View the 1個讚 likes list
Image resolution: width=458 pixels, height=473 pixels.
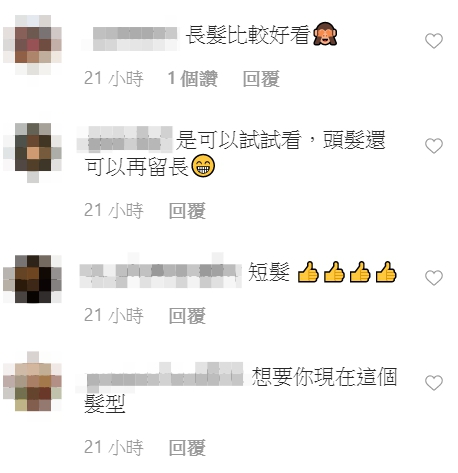pyautogui.click(x=193, y=79)
